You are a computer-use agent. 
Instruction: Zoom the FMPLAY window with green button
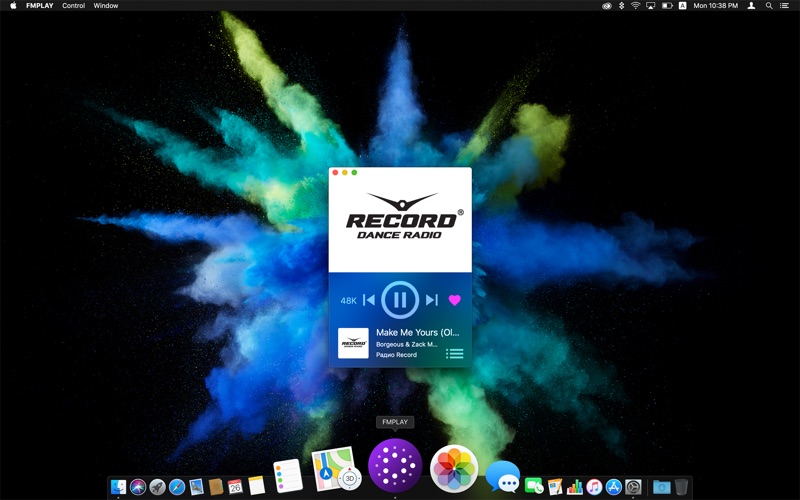tap(354, 172)
